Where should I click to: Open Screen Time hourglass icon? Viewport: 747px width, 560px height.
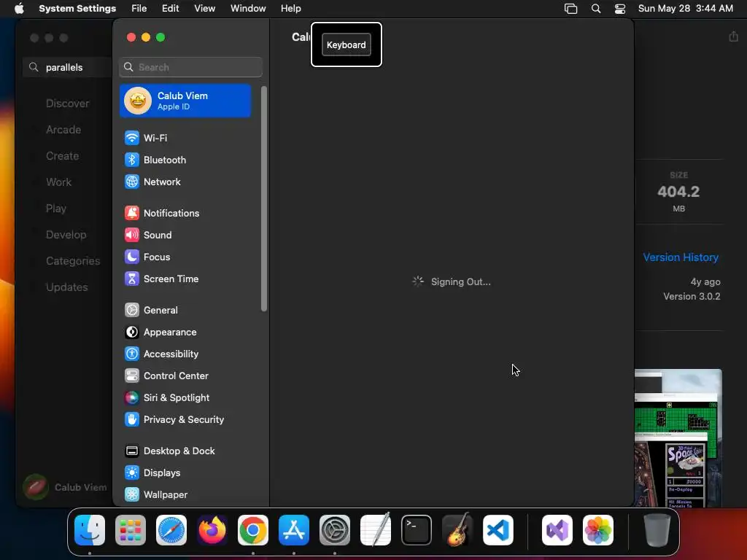132,279
